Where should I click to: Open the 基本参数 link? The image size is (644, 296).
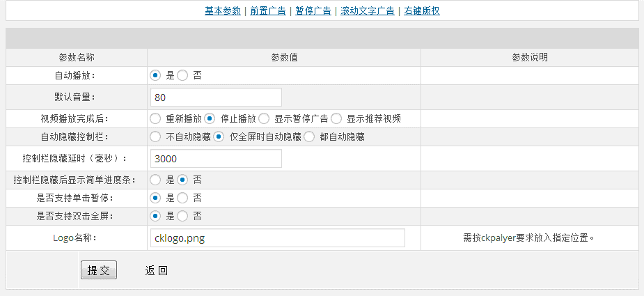[223, 11]
